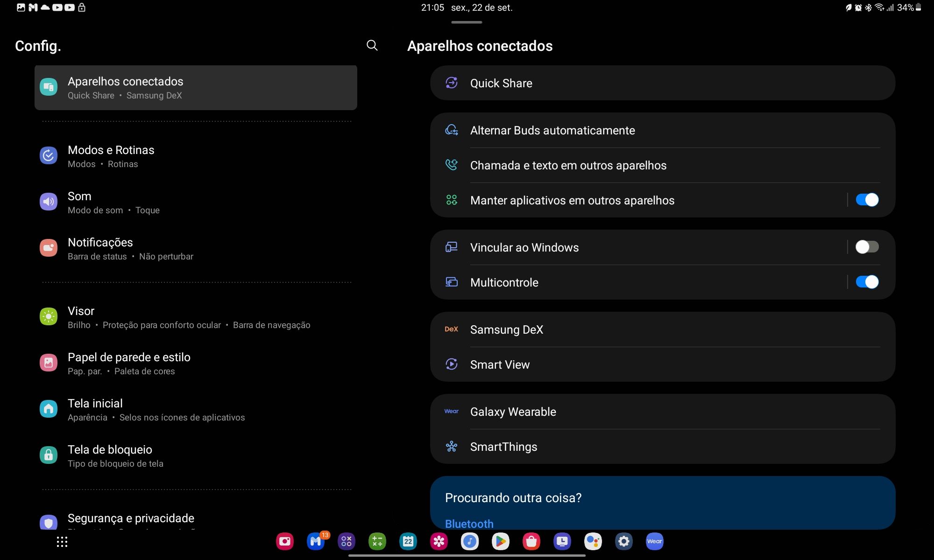Open Papel de parede e estilo
Screen dimensions: 934x560
(x=196, y=364)
